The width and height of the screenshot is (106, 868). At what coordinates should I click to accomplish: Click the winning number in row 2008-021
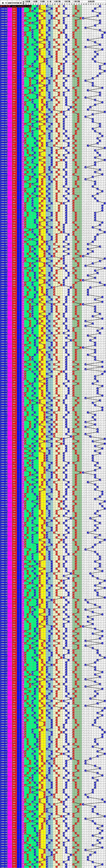pyautogui.click(x=14, y=55)
